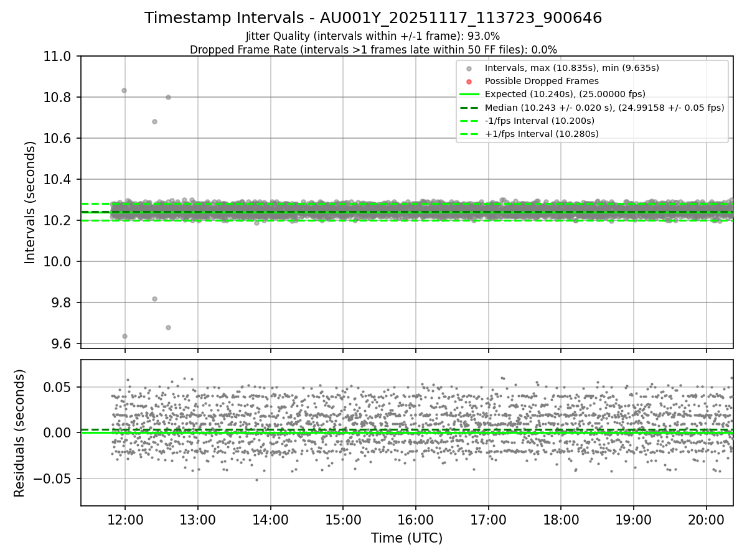Image resolution: width=747 pixels, height=560 pixels.
Task: Click the 'Residuals (seconds)' y-axis label
Action: point(19,433)
